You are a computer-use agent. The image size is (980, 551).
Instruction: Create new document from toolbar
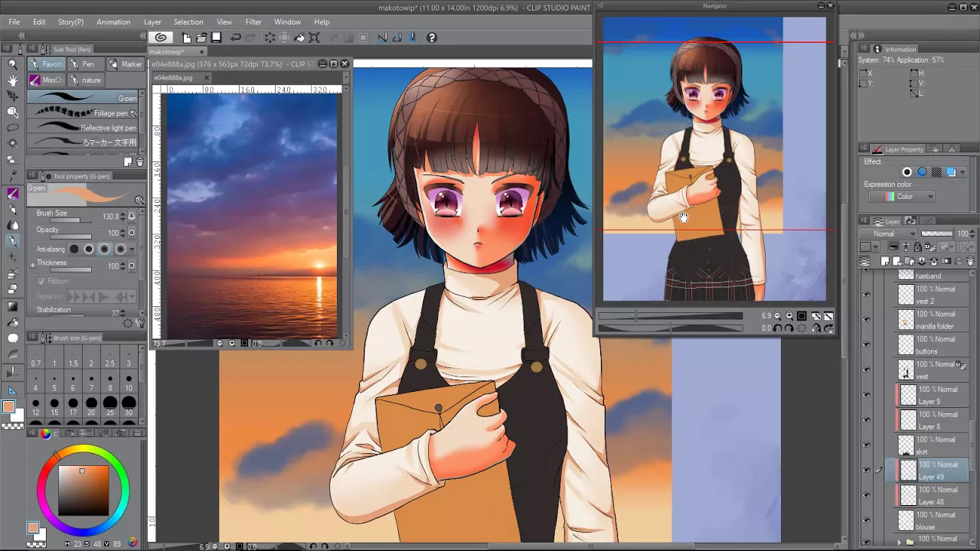click(x=187, y=37)
